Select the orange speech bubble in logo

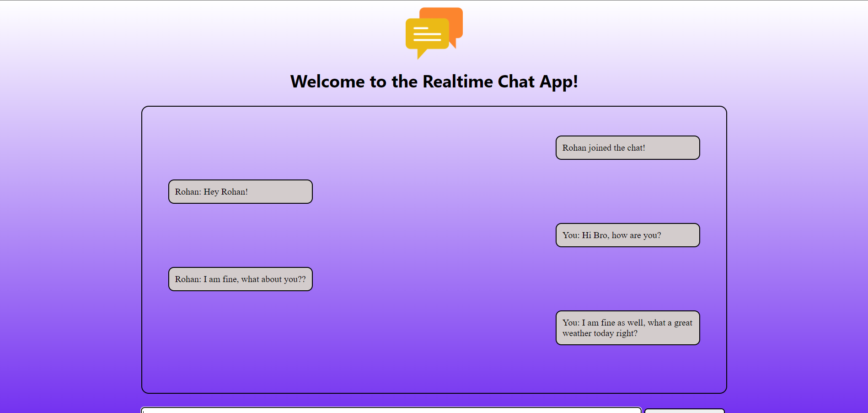click(450, 21)
